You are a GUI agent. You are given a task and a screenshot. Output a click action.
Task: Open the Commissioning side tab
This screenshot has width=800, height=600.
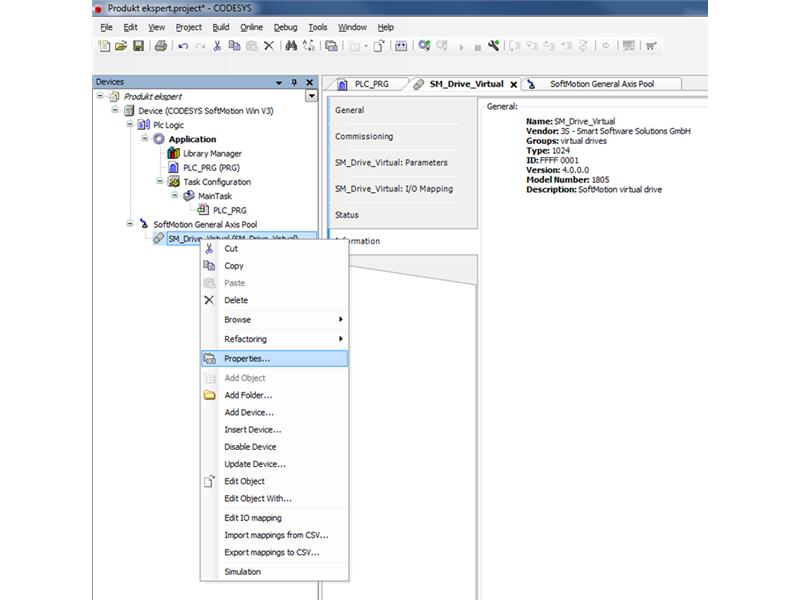click(x=403, y=136)
